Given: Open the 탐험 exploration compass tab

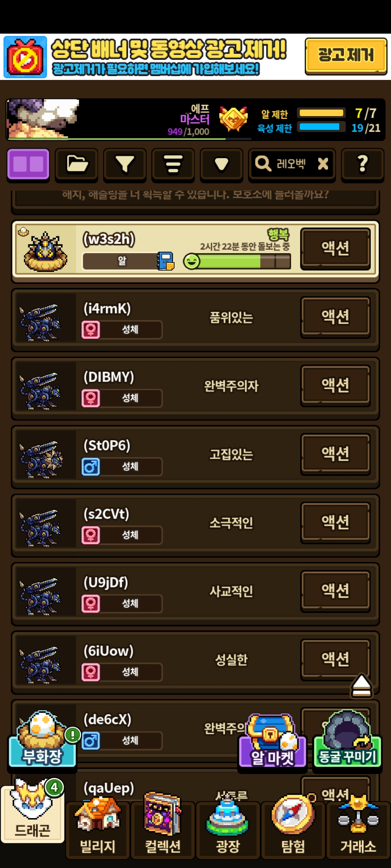Looking at the screenshot, I should 293,828.
